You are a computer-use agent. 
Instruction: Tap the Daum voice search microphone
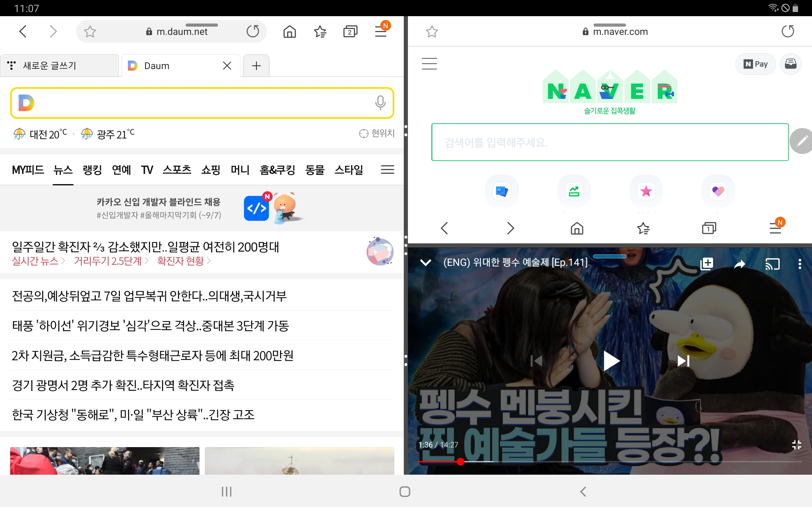(x=380, y=103)
